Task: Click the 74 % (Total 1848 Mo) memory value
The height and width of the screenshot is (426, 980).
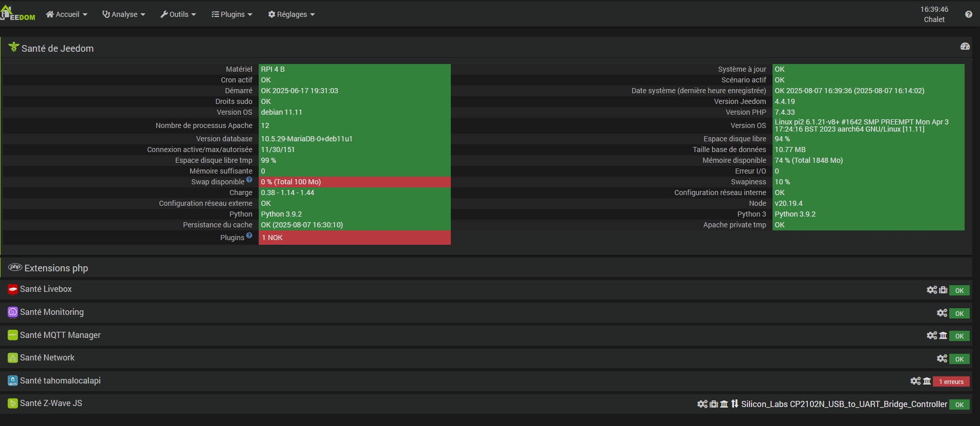Action: click(x=809, y=160)
